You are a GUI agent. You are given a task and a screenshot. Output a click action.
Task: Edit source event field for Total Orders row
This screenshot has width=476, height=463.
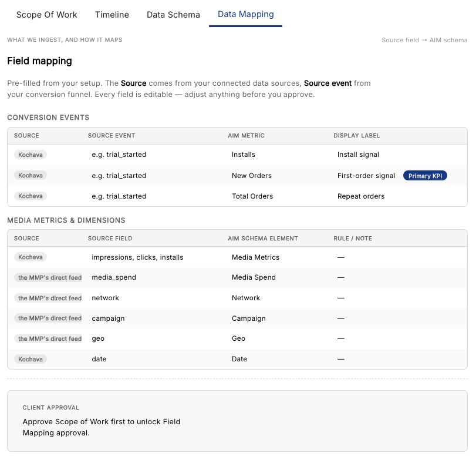pyautogui.click(x=155, y=196)
